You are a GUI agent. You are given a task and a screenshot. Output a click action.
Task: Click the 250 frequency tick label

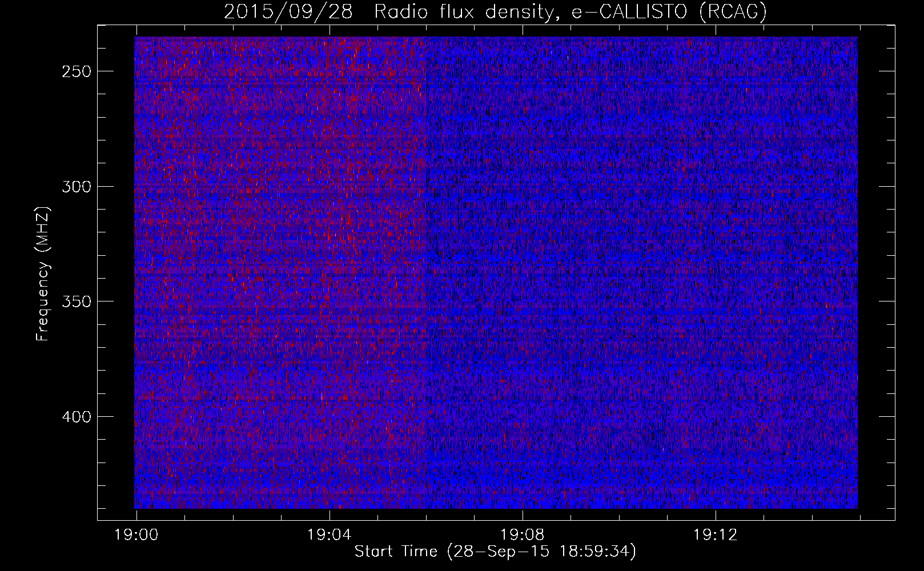pyautogui.click(x=77, y=72)
